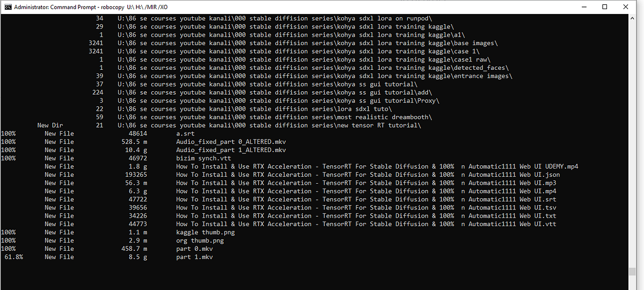Viewport: 644px width, 290px height.
Task: Click the scrollbar up arrow
Action: (x=631, y=18)
